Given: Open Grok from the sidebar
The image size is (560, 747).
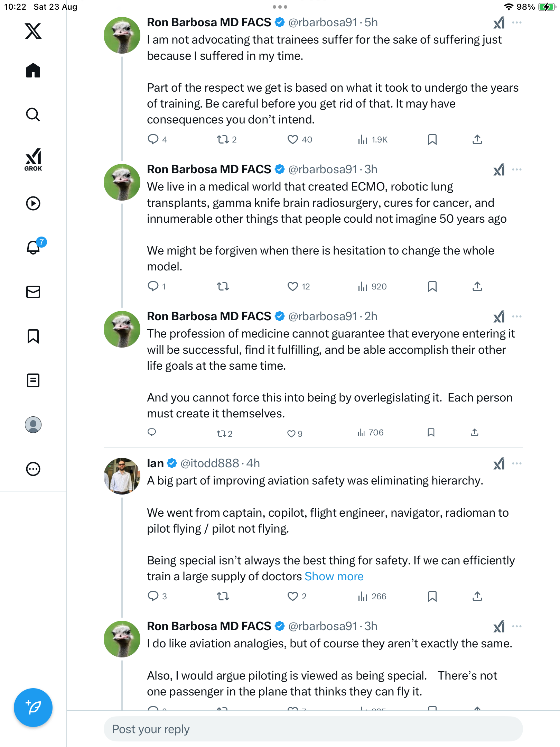Looking at the screenshot, I should click(33, 159).
